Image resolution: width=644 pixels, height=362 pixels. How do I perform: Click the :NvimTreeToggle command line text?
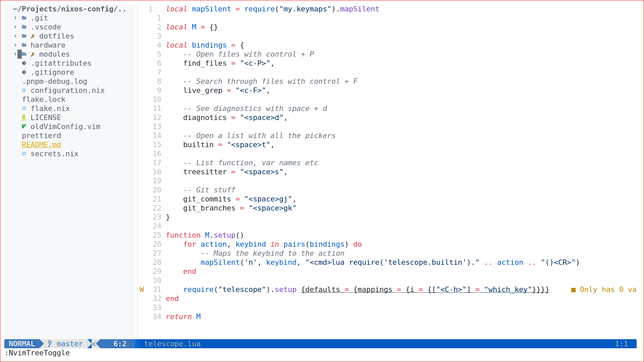click(x=37, y=353)
